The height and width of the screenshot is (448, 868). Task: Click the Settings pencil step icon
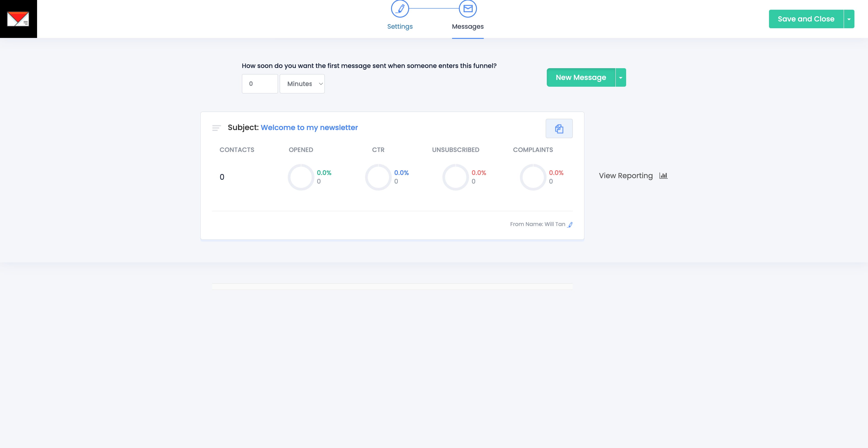point(400,9)
